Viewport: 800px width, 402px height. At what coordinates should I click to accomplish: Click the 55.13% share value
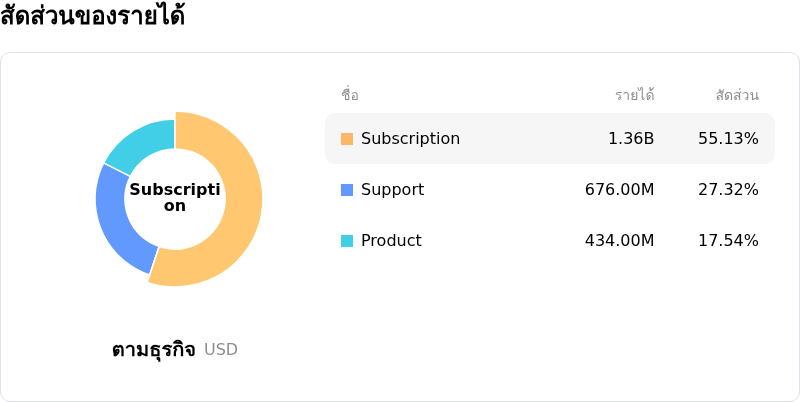(x=728, y=139)
